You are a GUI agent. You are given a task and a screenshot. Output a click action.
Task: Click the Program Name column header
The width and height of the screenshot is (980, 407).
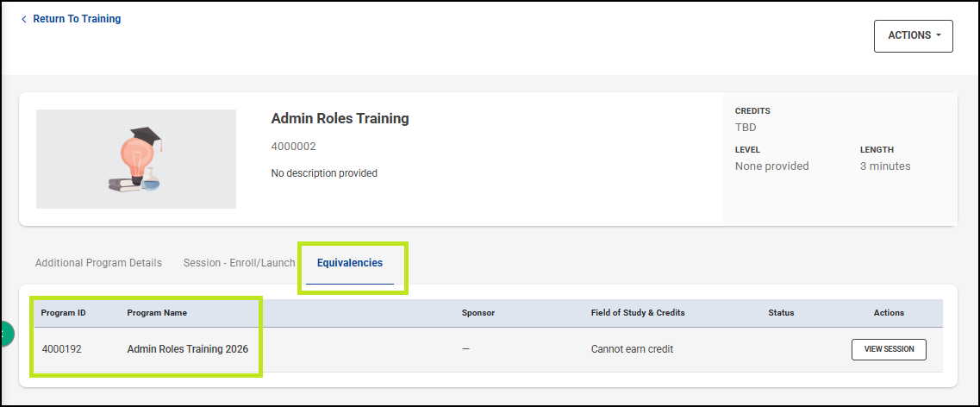157,313
